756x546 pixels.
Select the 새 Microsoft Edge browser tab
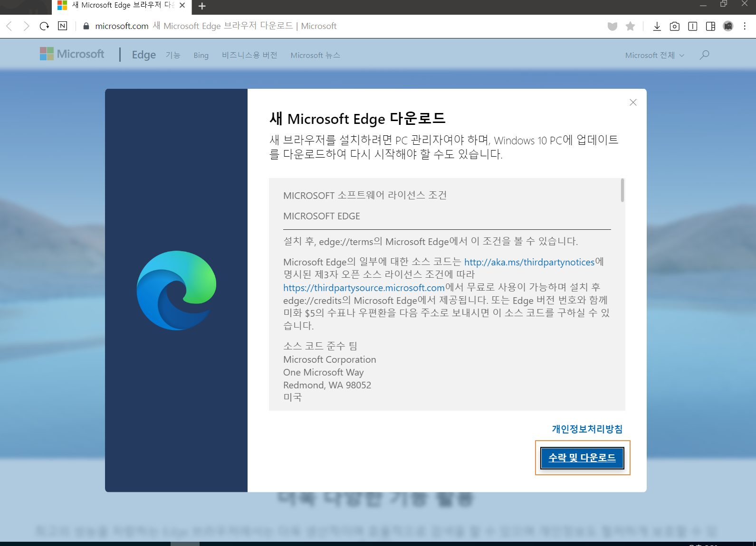point(122,6)
